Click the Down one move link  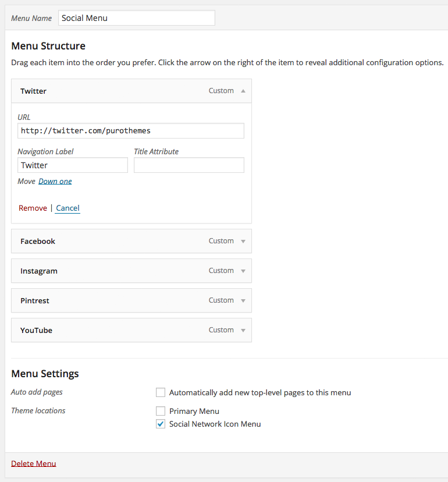(x=55, y=181)
